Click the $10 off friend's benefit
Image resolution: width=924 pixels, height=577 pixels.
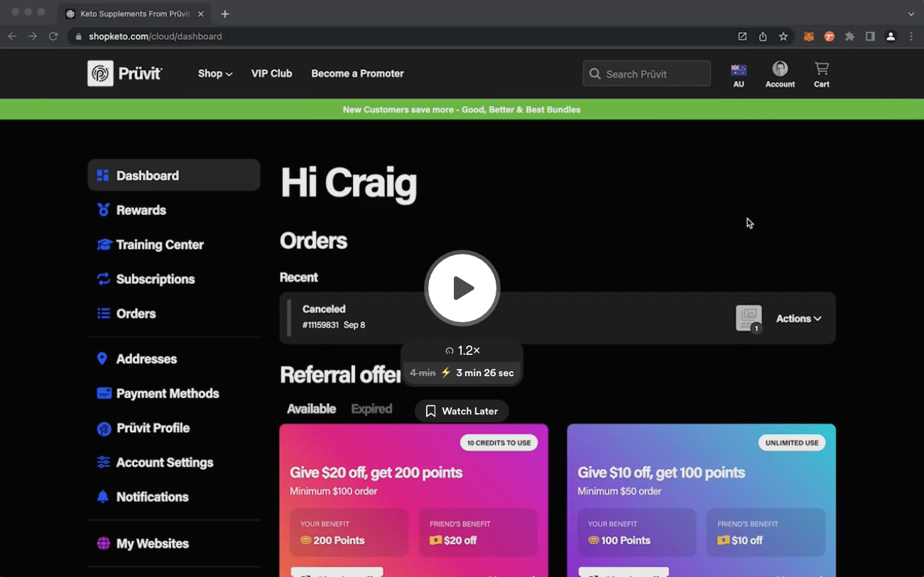766,532
